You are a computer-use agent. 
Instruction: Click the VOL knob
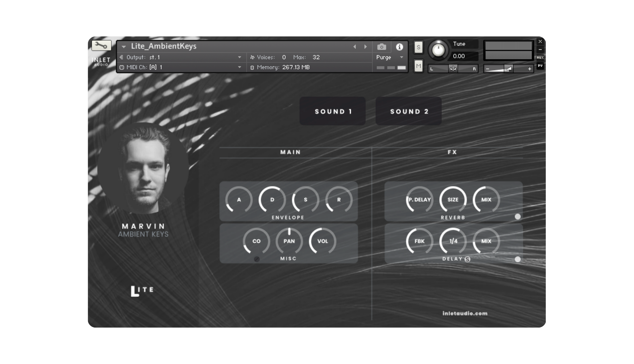323,241
